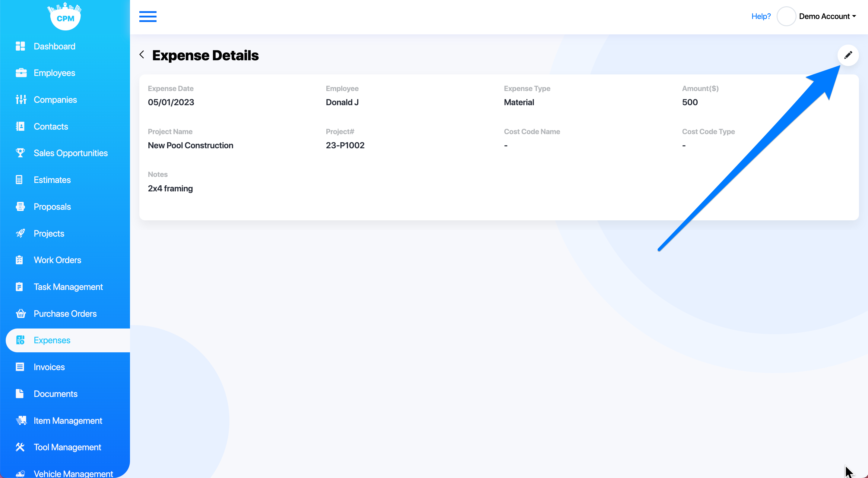
Task: Click the amount value 500
Action: [x=690, y=102]
